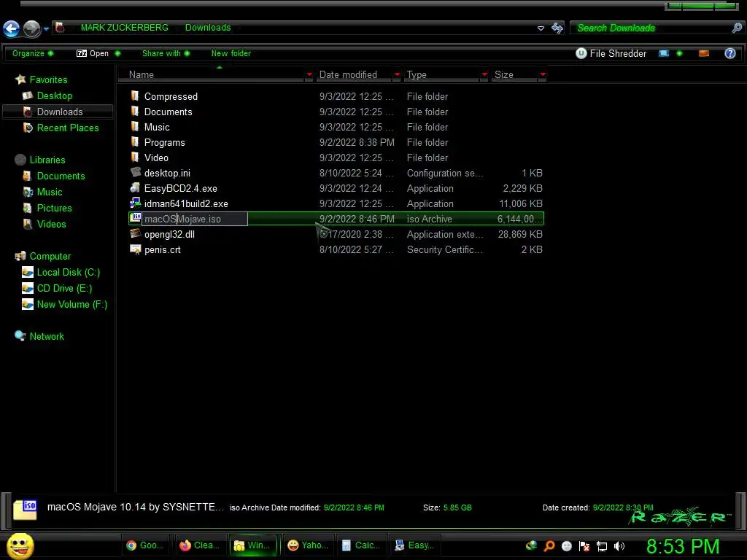Click the grey Forward arrow button
The width and height of the screenshot is (747, 560).
[x=32, y=28]
